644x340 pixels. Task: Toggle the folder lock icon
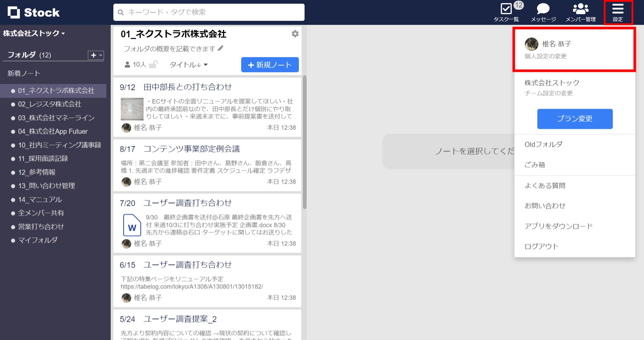point(153,64)
